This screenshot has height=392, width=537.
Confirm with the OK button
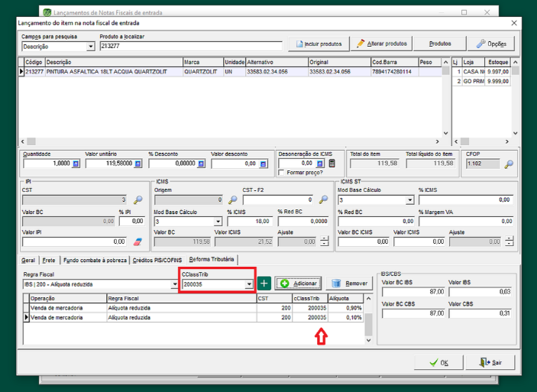click(x=438, y=361)
